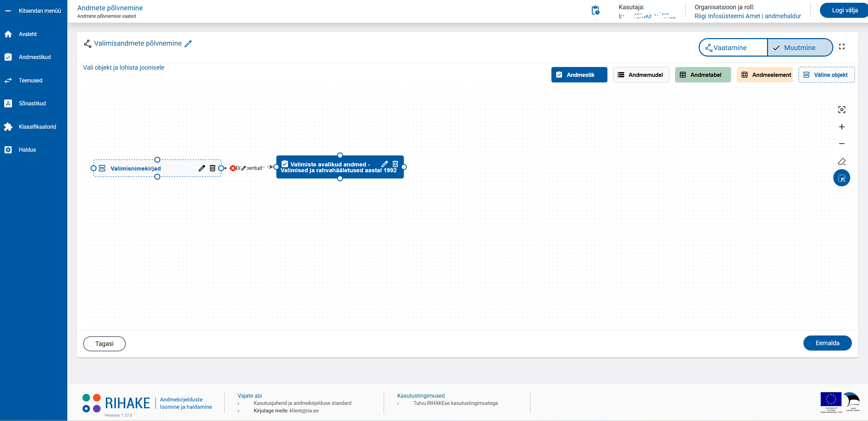Click the fit-to-view focus icon

tap(842, 110)
